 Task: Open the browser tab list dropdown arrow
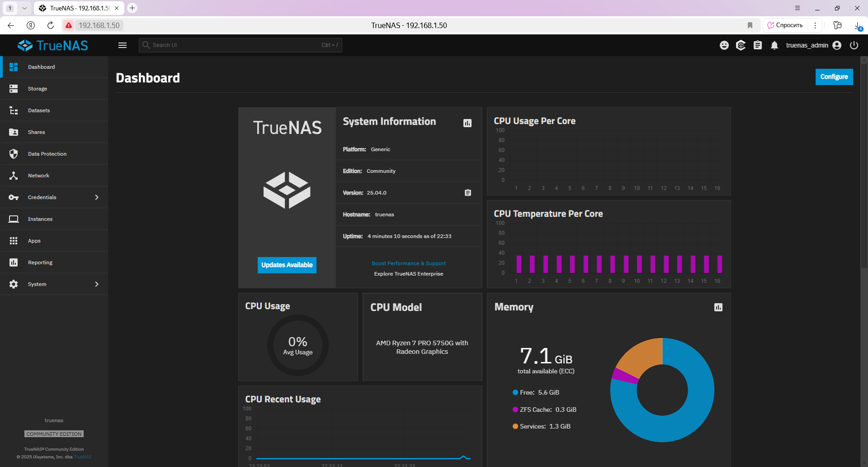pos(24,8)
